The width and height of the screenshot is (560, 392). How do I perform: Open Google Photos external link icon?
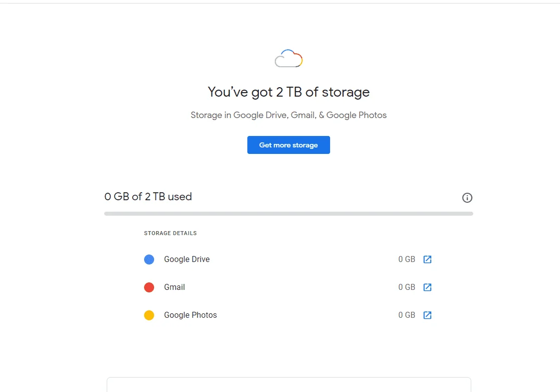[427, 315]
